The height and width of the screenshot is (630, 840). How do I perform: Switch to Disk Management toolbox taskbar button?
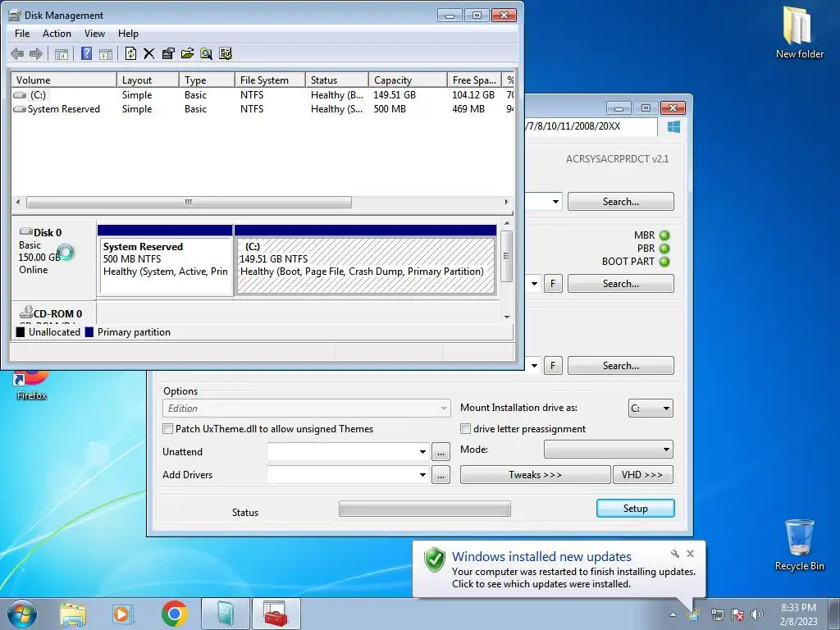click(x=276, y=614)
